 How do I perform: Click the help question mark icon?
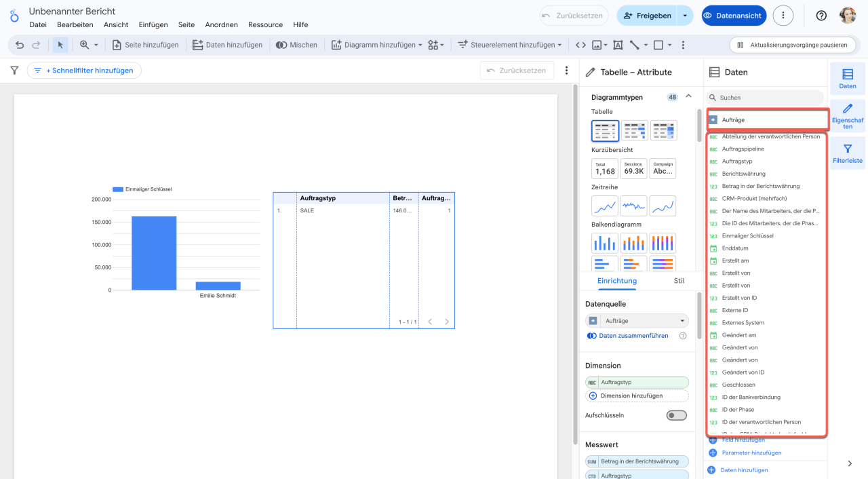point(821,16)
